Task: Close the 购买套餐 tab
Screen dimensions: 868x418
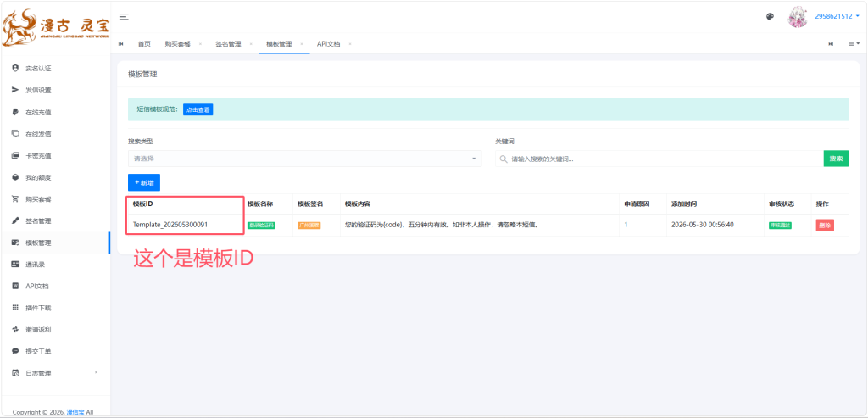Action: tap(200, 44)
